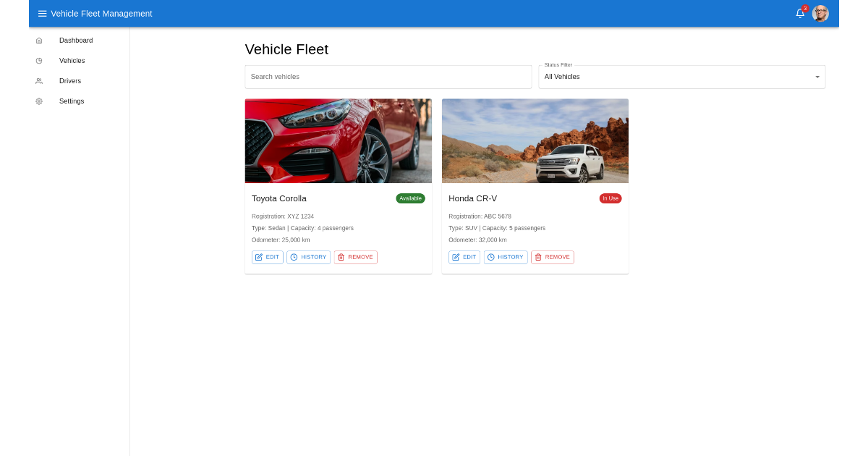Click the search vehicles input field

388,77
